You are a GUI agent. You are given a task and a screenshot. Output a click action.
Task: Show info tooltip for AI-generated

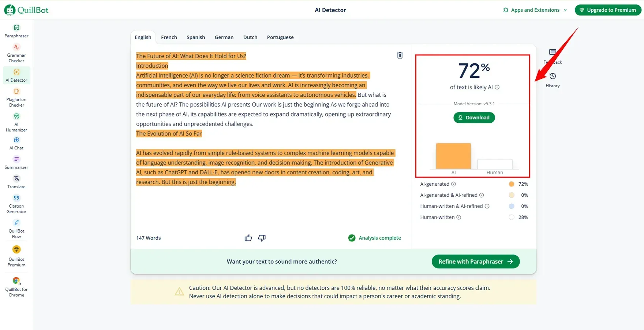click(454, 184)
